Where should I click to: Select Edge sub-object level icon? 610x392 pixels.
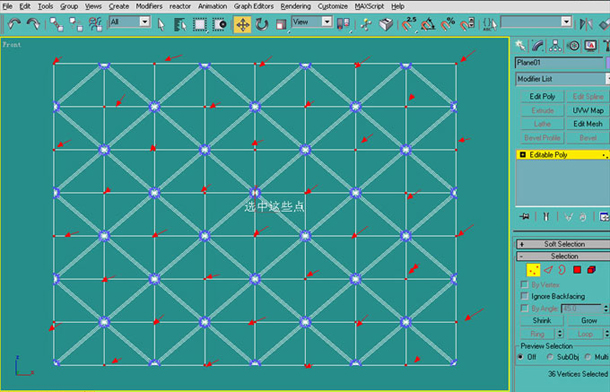[549, 270]
